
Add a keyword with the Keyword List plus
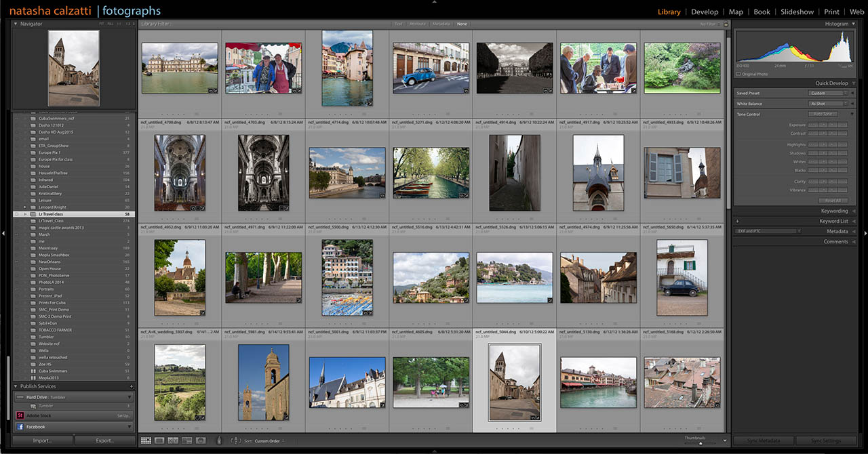click(x=737, y=221)
